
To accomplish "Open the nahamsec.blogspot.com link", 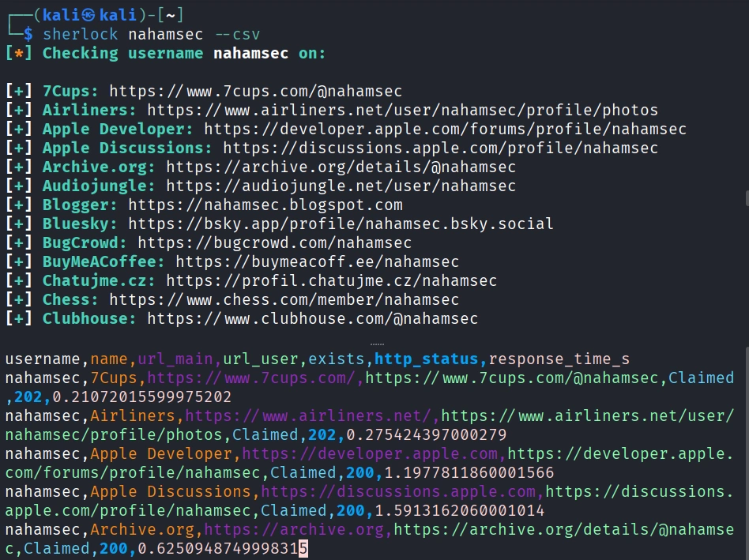I will [265, 205].
